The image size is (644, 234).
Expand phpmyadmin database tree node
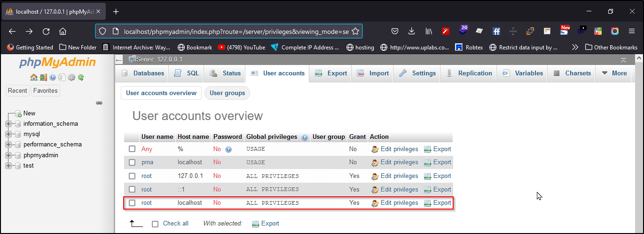click(x=8, y=155)
